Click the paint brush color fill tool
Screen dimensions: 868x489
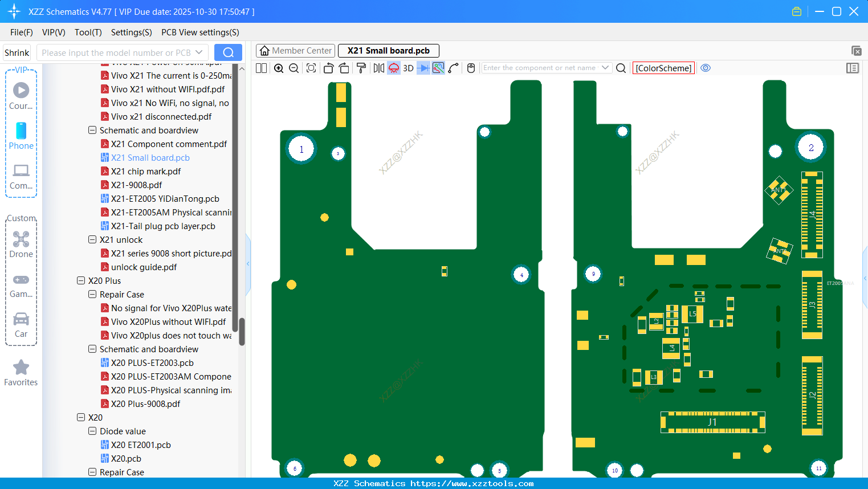coord(360,68)
